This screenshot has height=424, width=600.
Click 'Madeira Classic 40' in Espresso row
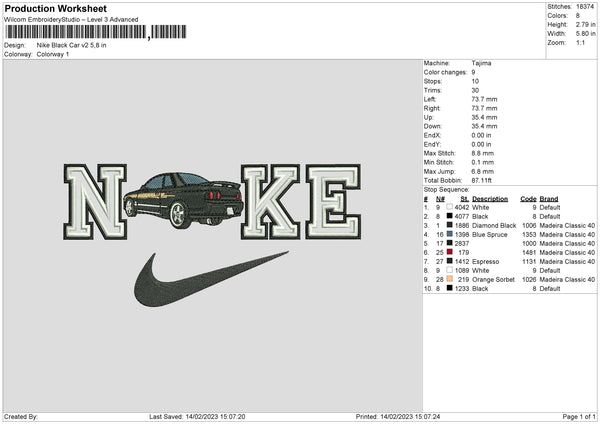tap(567, 261)
